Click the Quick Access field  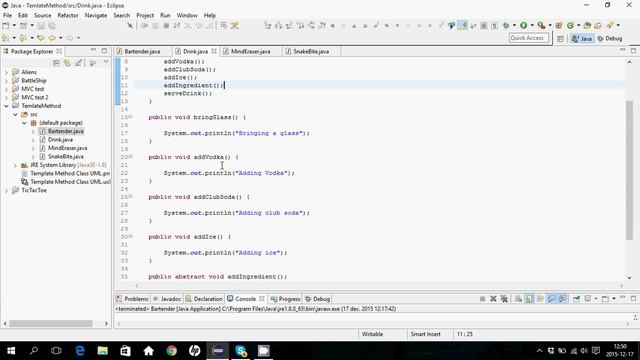(x=529, y=38)
